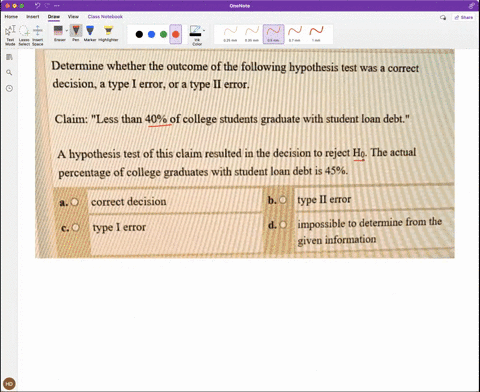Select the 0.5 mm pen thickness
The image size is (480, 392).
(x=274, y=34)
